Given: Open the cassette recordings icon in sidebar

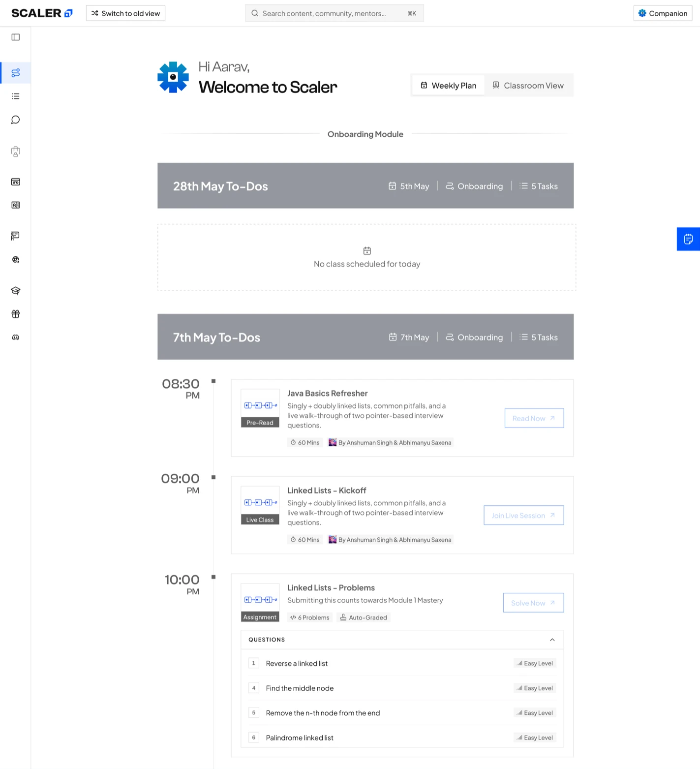Looking at the screenshot, I should (16, 182).
